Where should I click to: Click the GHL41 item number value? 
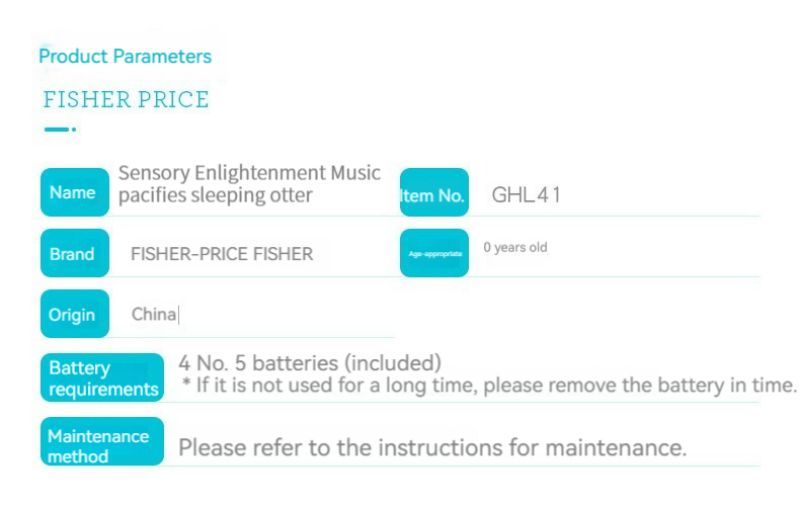click(526, 195)
